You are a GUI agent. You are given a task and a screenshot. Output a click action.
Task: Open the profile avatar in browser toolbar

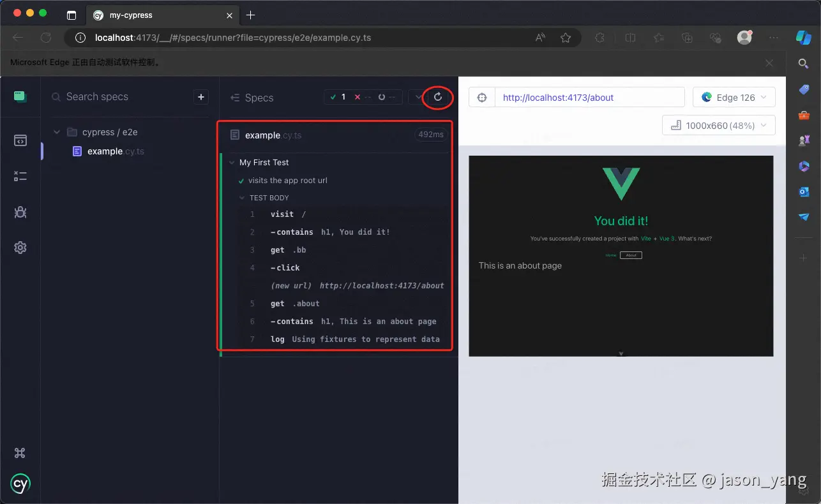[x=744, y=38]
